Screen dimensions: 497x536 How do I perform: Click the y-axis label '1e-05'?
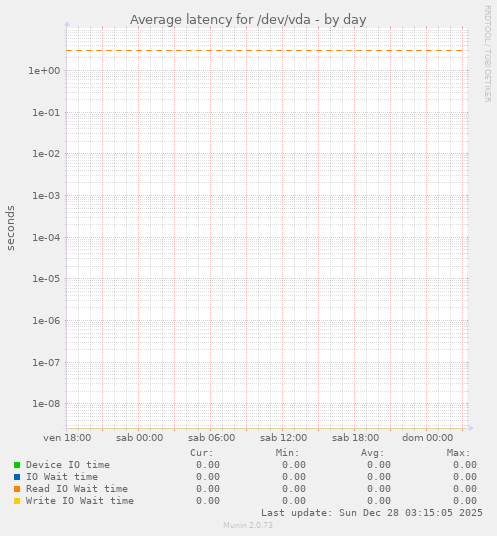click(x=46, y=279)
